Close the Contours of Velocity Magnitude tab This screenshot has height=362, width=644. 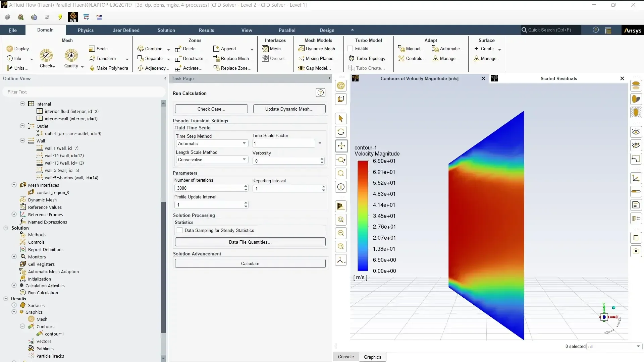(x=483, y=78)
